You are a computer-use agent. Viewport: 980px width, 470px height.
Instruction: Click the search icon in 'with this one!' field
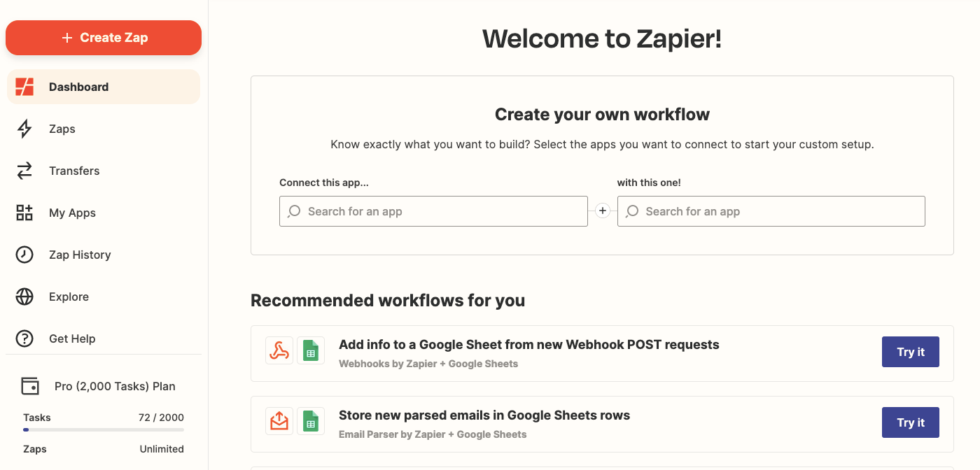click(x=632, y=211)
